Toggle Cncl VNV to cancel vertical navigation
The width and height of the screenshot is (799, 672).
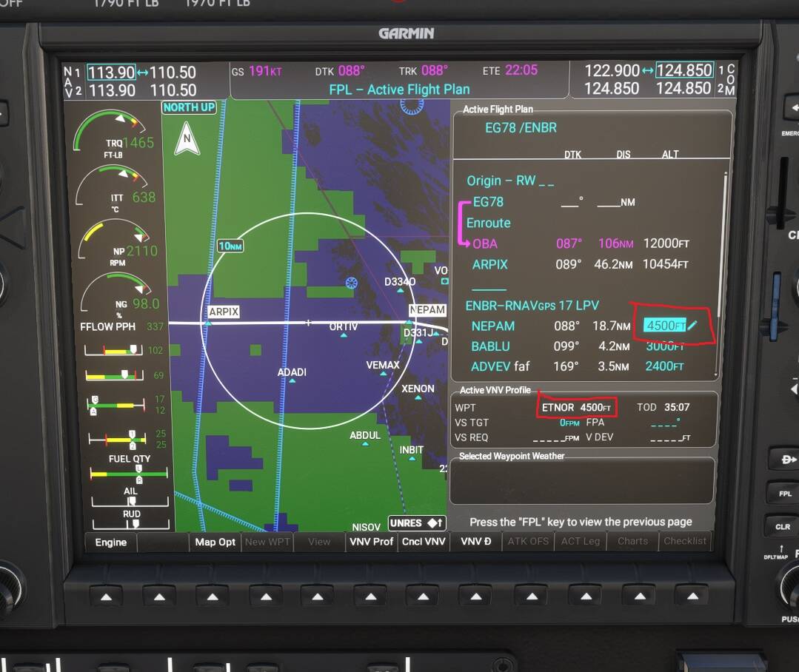pyautogui.click(x=423, y=541)
